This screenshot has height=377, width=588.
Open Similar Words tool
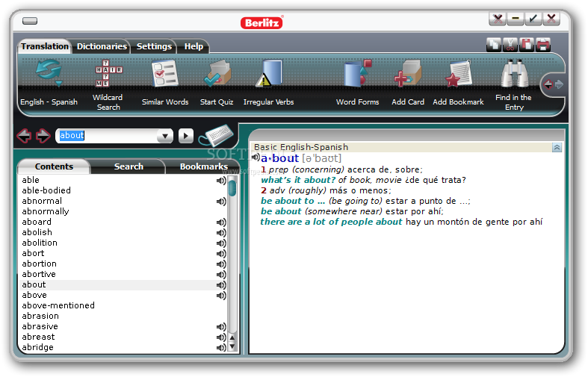click(164, 72)
